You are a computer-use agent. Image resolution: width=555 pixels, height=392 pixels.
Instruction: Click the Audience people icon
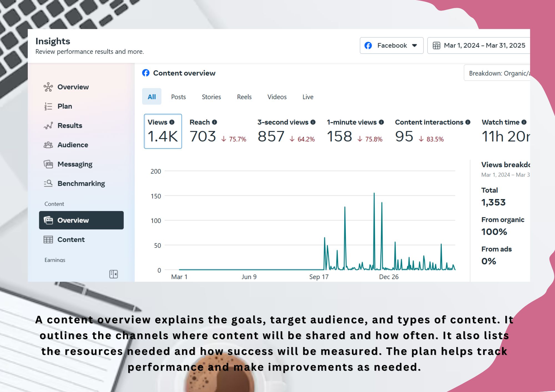(48, 145)
